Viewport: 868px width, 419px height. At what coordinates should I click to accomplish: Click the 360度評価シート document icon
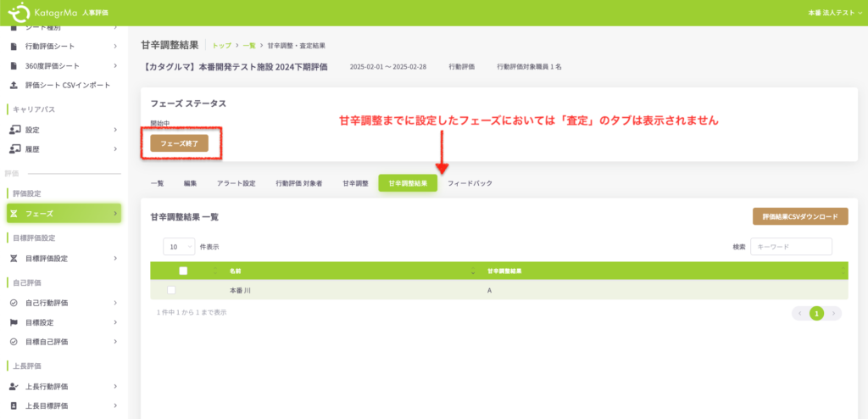[x=14, y=65]
